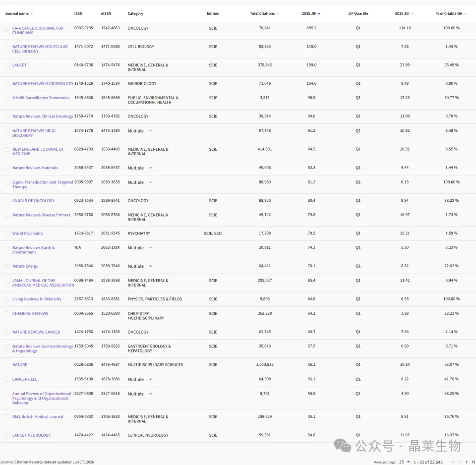This screenshot has height=465, width=476.
Task: Expand Multiple categories for Nature Reviews Drug Discovery
Action: point(150,131)
